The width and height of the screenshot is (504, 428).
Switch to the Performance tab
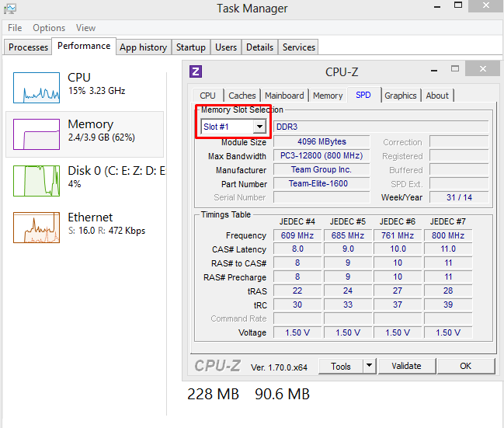pos(84,46)
